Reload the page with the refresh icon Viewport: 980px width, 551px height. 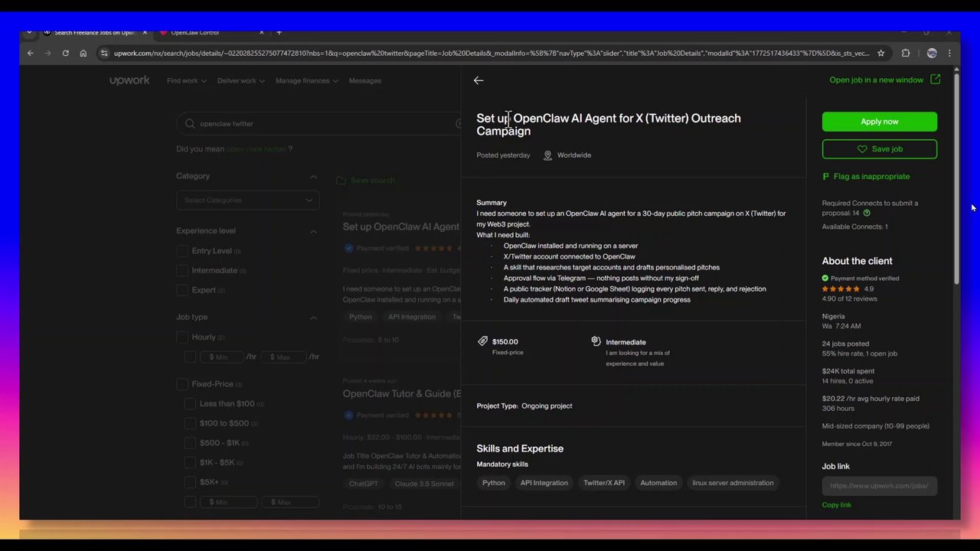[x=65, y=53]
